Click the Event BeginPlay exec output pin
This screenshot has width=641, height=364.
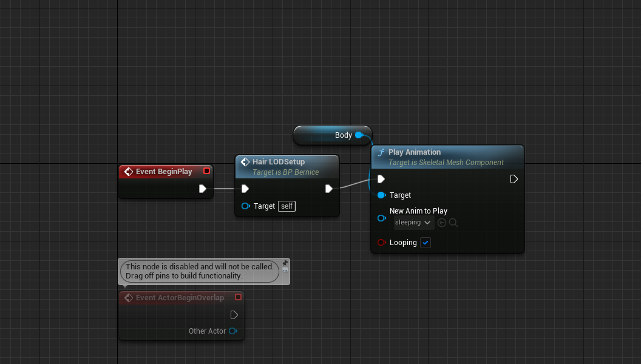[x=202, y=189]
